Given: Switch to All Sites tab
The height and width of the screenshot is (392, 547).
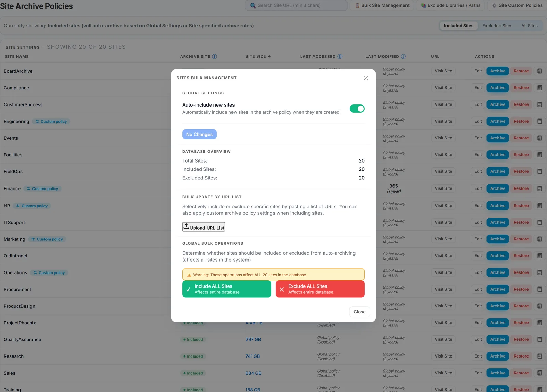Looking at the screenshot, I should (529, 26).
